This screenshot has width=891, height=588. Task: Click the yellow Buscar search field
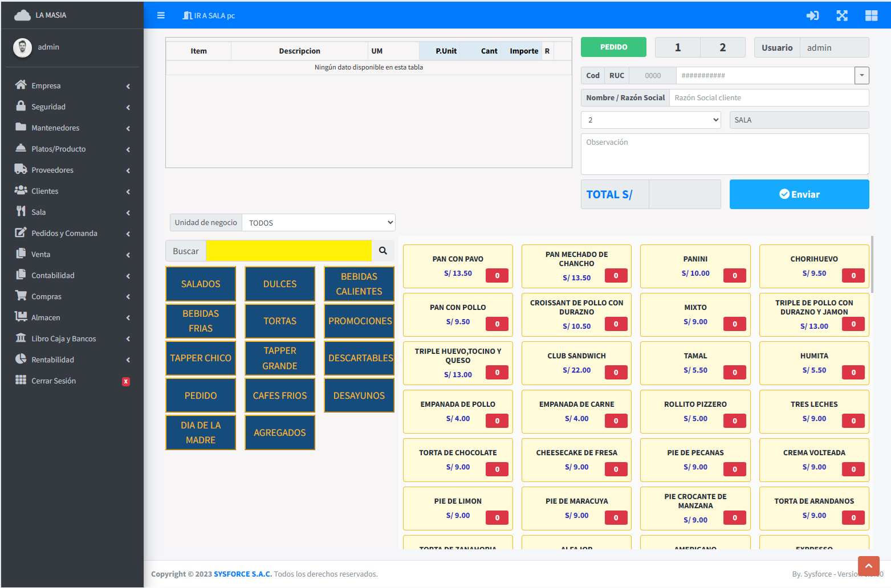[289, 251]
